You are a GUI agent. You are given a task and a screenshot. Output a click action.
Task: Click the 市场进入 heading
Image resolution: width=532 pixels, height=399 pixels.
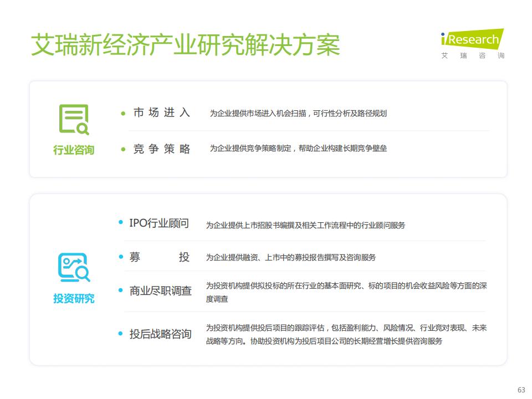point(162,113)
